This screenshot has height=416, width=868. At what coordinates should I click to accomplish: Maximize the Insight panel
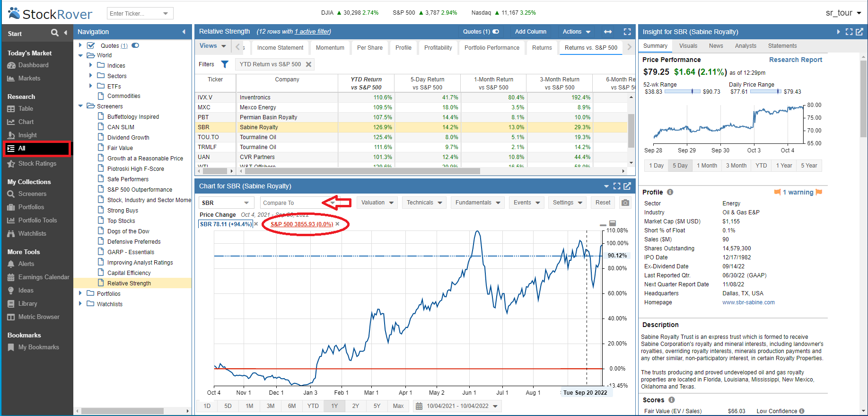point(849,32)
